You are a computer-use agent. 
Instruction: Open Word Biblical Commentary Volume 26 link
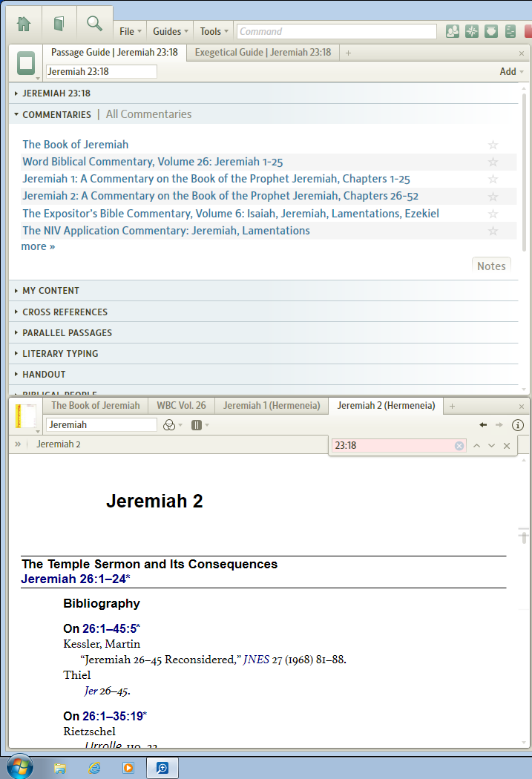pos(153,162)
